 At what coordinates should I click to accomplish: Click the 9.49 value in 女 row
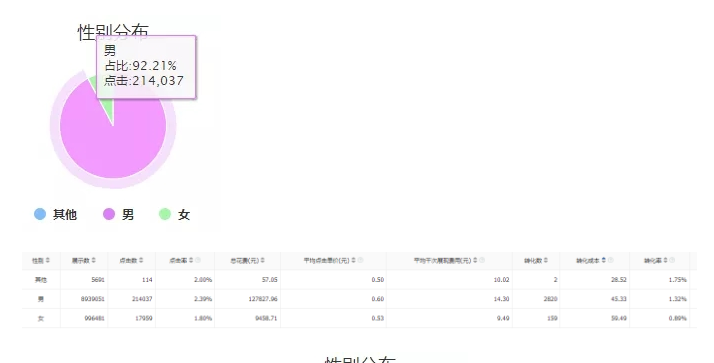pos(503,318)
